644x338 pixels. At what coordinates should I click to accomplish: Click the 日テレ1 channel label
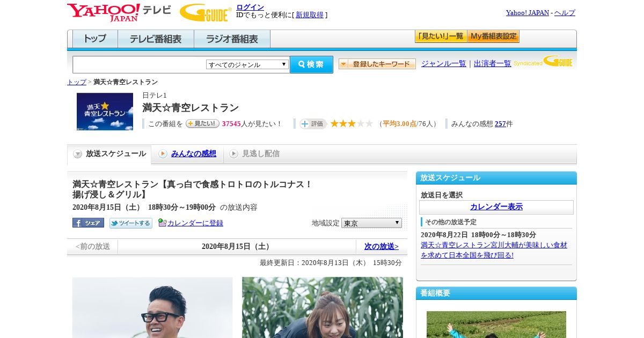(155, 95)
